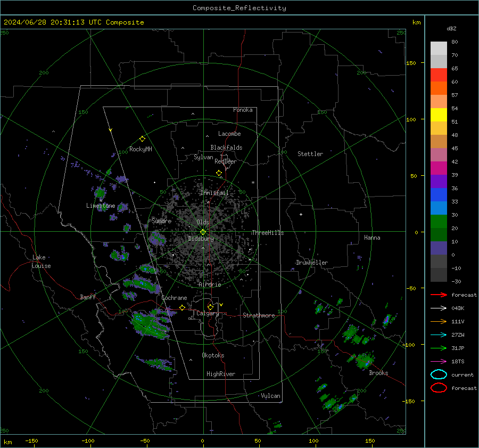Click the Composite_Reflectivity title text
479x448 pixels.
(x=240, y=8)
